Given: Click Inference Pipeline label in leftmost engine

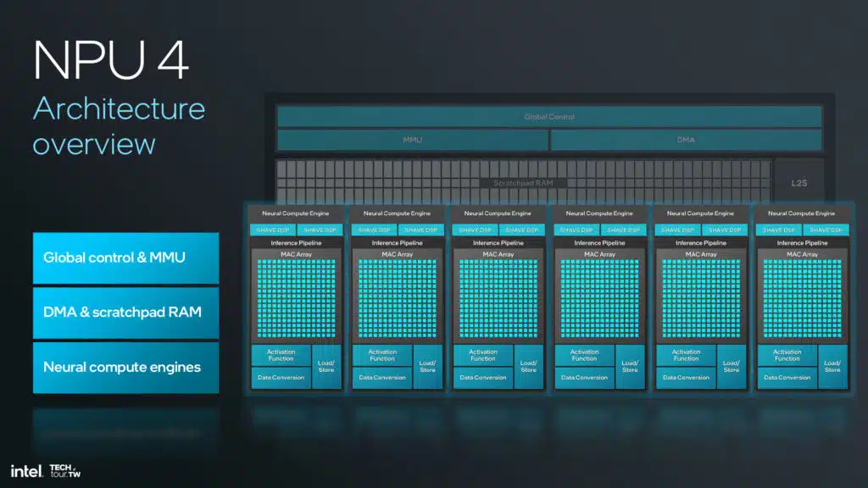Looking at the screenshot, I should pyautogui.click(x=296, y=243).
